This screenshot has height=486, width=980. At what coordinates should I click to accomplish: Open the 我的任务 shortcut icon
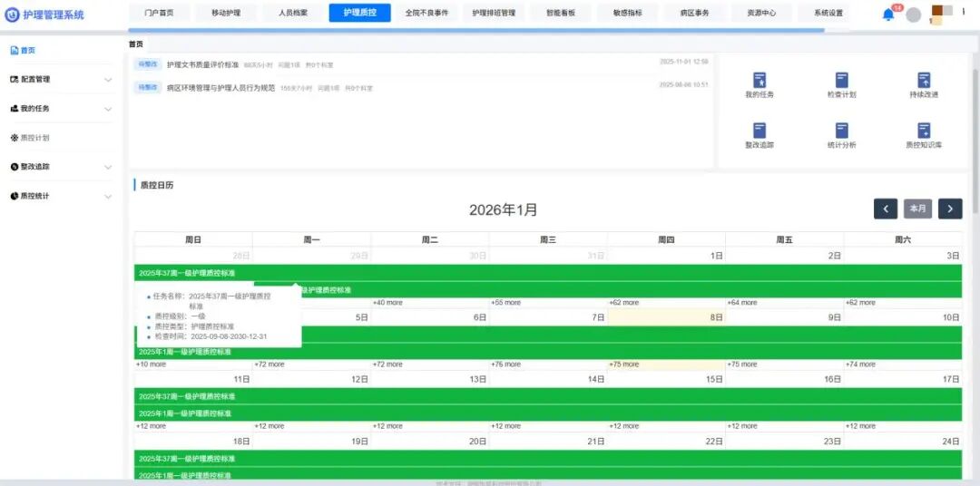pyautogui.click(x=759, y=81)
